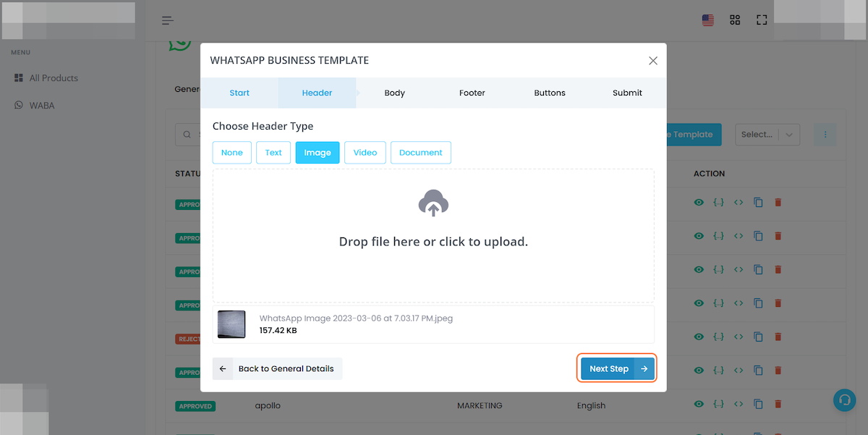View the rejected template with eye icon
This screenshot has height=435, width=868.
coord(699,337)
